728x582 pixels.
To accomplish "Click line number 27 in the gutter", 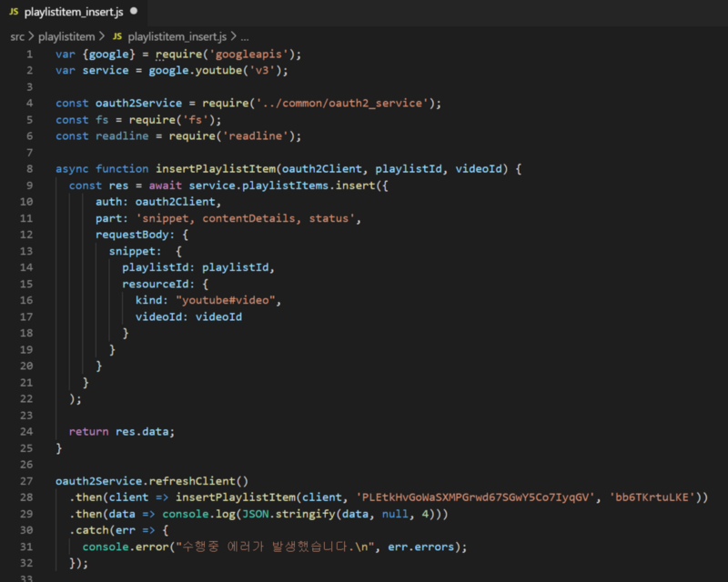I will 26,481.
